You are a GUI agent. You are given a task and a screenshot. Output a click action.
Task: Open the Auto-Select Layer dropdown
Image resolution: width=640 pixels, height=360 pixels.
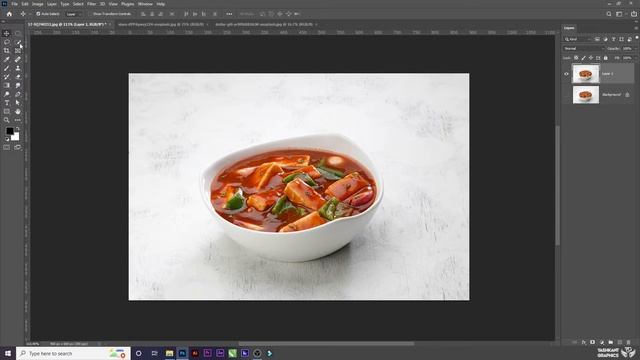[x=74, y=14]
